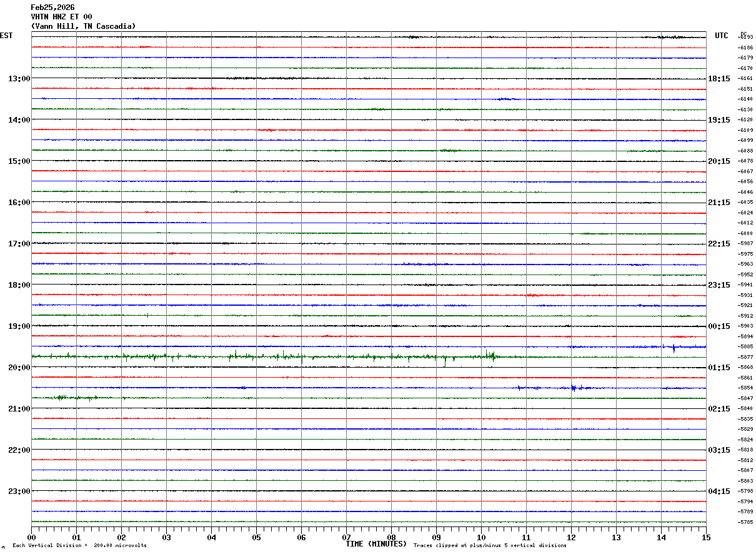
Task: Click the DC offset value -5829
Action: [746, 430]
